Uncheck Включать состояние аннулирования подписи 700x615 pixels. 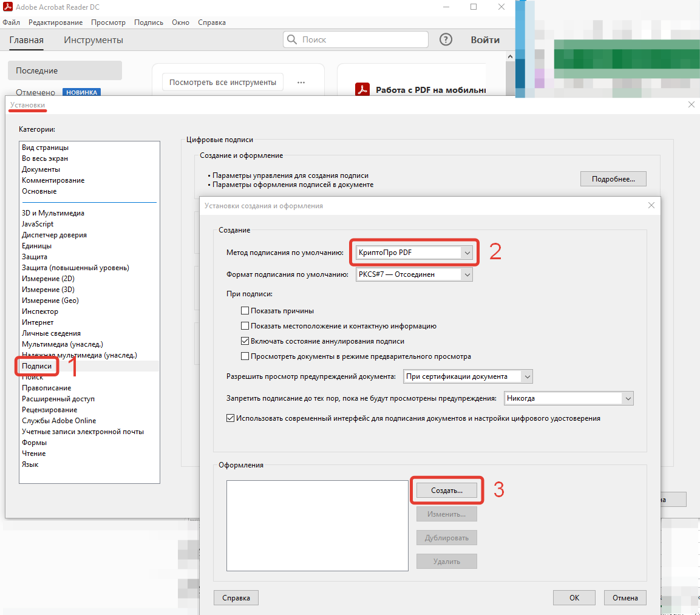[245, 341]
